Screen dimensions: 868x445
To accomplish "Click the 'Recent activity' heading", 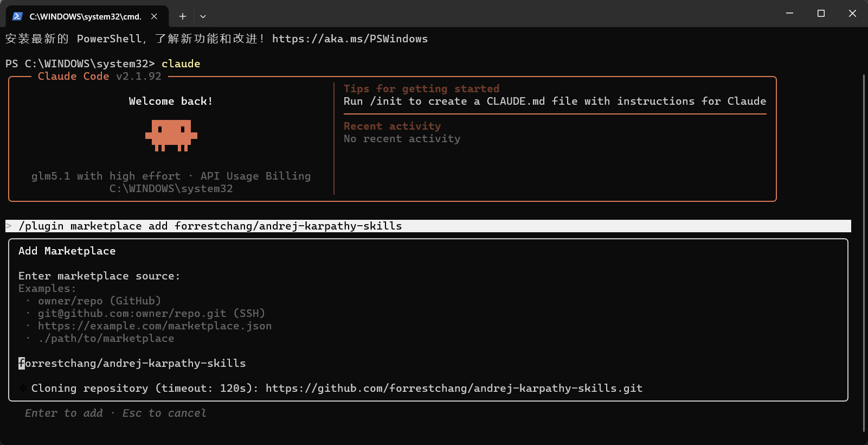I will (x=392, y=126).
